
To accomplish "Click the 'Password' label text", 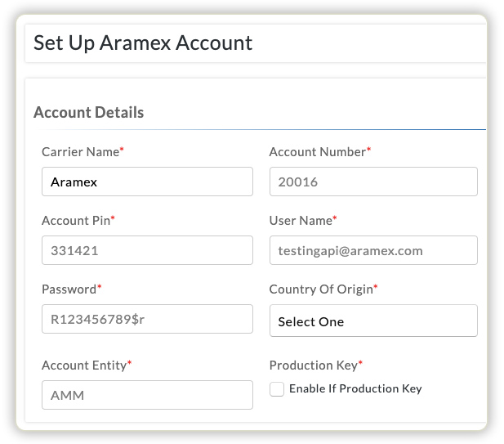I will click(x=69, y=289).
